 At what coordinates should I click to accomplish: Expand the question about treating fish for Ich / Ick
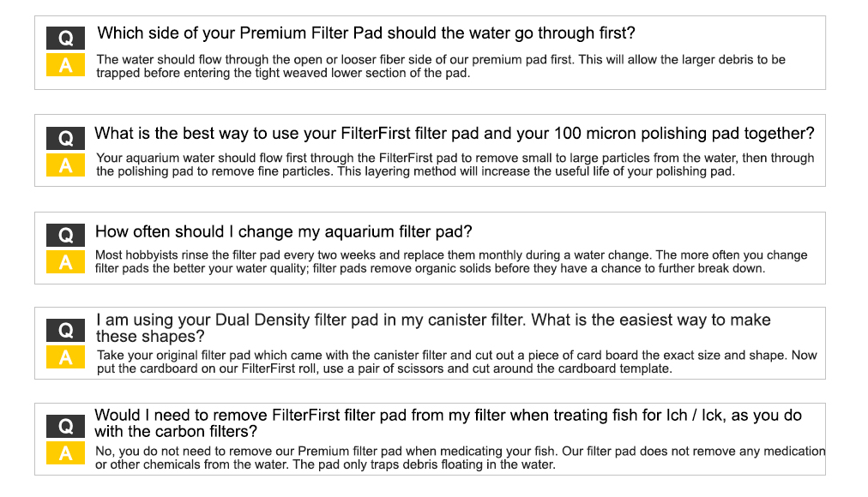pos(448,423)
